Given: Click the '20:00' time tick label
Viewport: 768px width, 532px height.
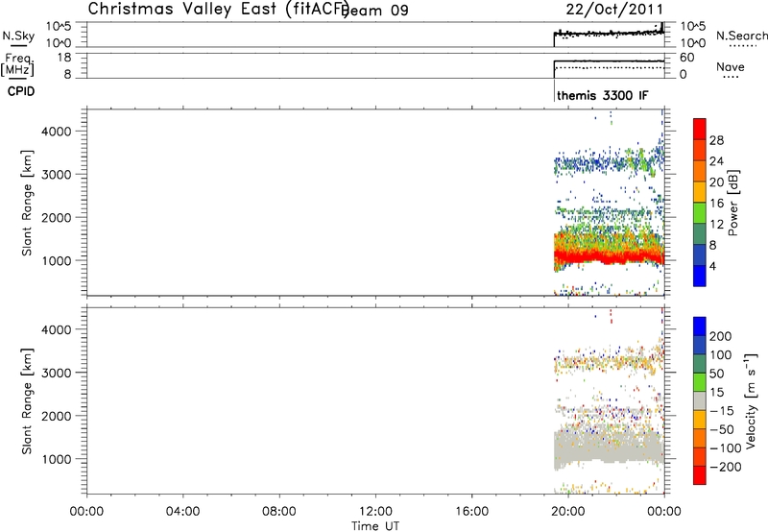Looking at the screenshot, I should (x=567, y=512).
